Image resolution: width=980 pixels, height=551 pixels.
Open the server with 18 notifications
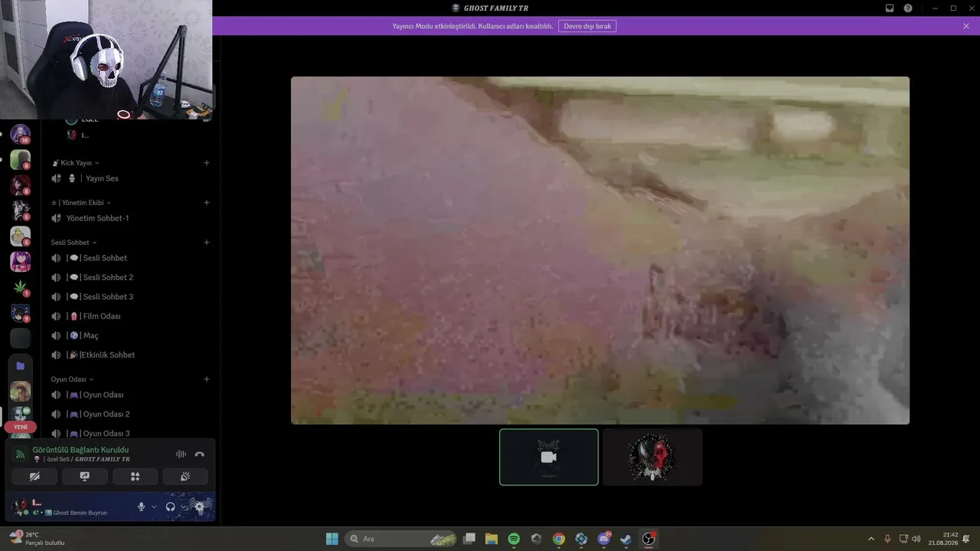pyautogui.click(x=21, y=134)
